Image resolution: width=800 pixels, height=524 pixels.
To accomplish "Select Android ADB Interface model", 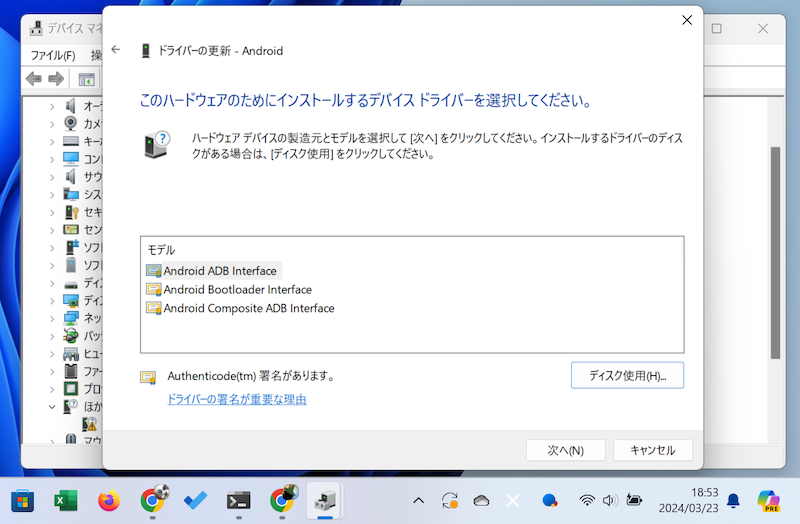I will (221, 270).
